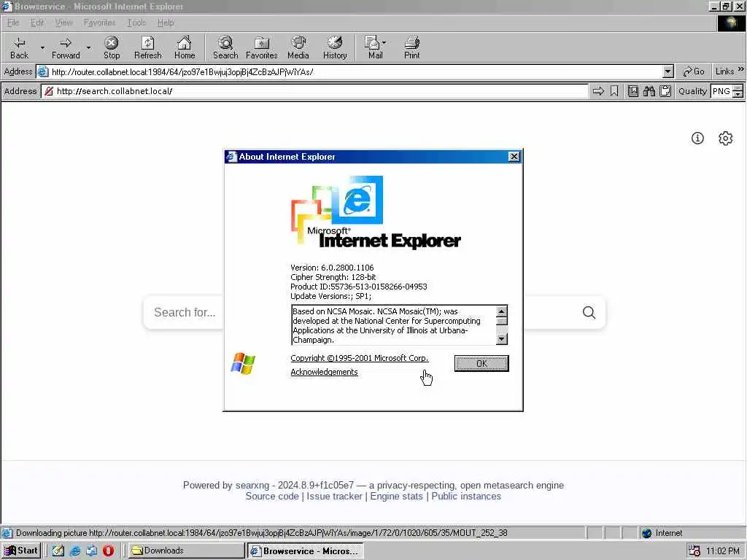The width and height of the screenshot is (747, 560).
Task: Click the Browservice bookmarks book icon
Action: 632,91
